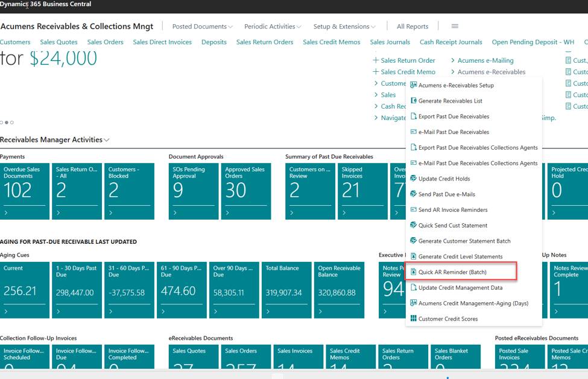
Task: Open Deposits tab
Action: [213, 42]
